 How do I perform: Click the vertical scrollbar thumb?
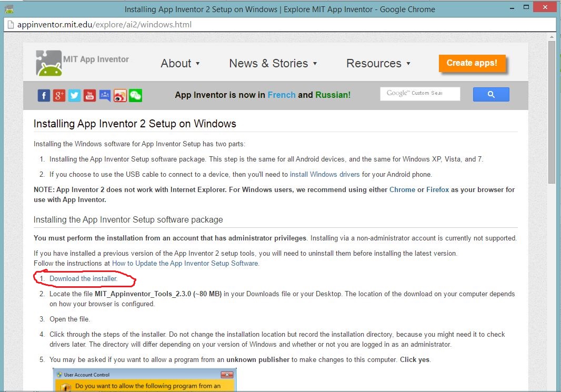(552, 112)
